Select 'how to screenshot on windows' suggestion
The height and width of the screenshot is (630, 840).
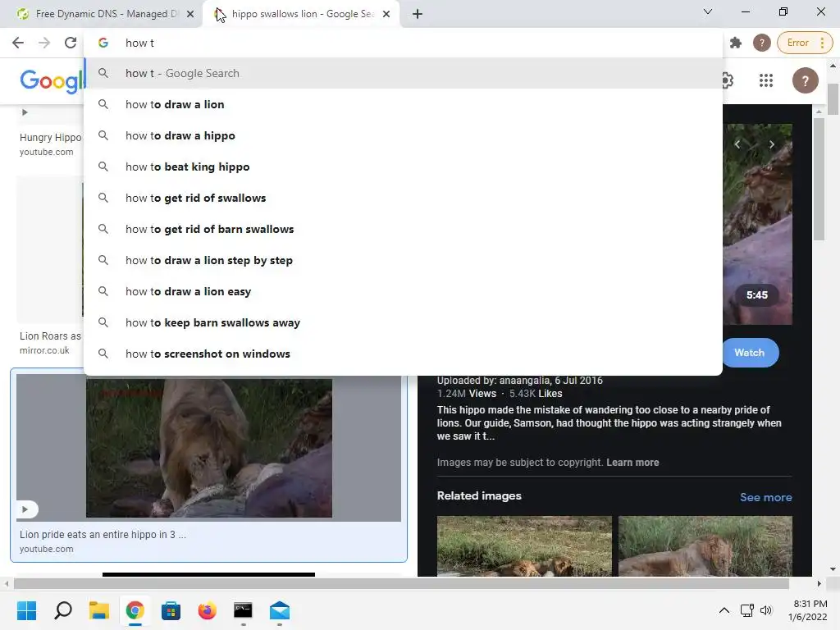tap(403, 354)
